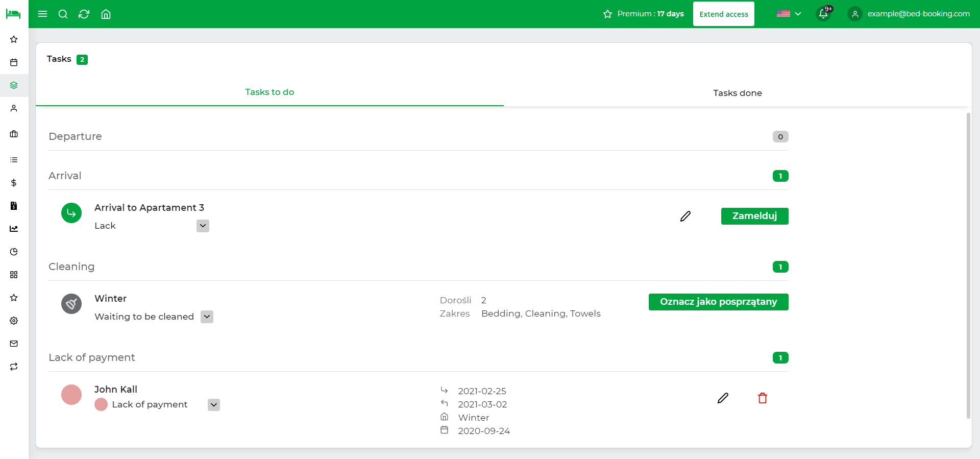Open the sync arrows sidebar icon

coord(14,367)
